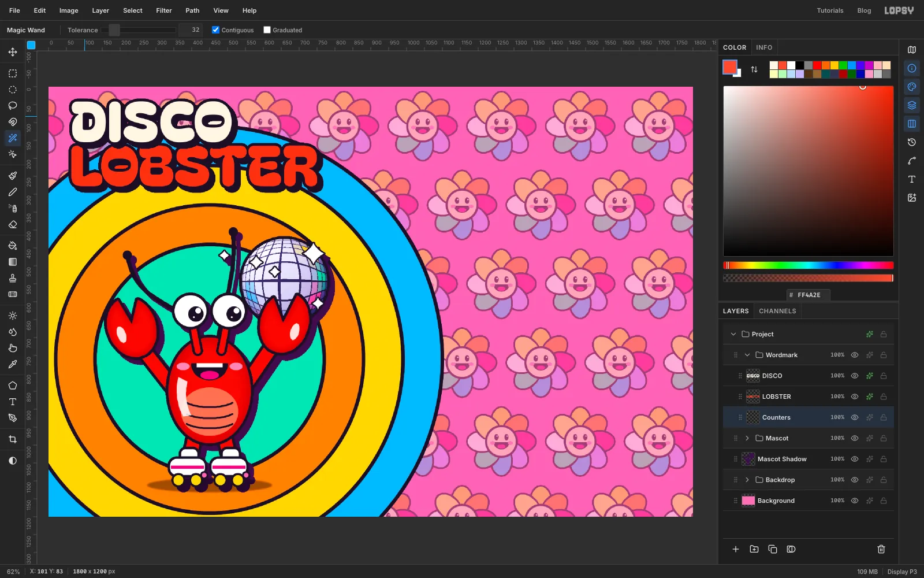Select the Rectangular Marquee tool
Image resolution: width=924 pixels, height=578 pixels.
click(x=13, y=73)
